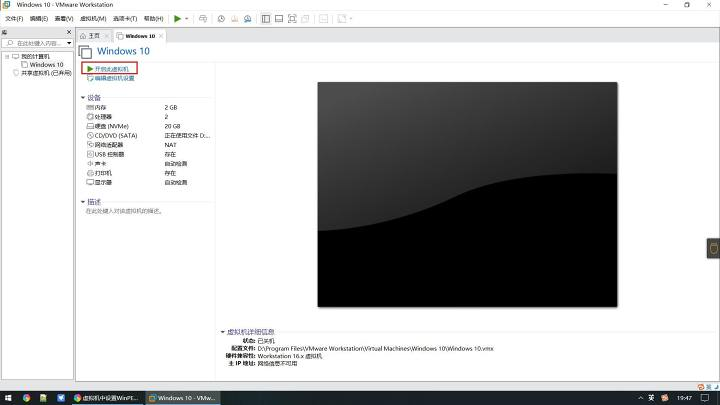The image size is (720, 405).
Task: Click the Send Ctrl+Alt+Del toolbar icon
Action: (x=203, y=19)
